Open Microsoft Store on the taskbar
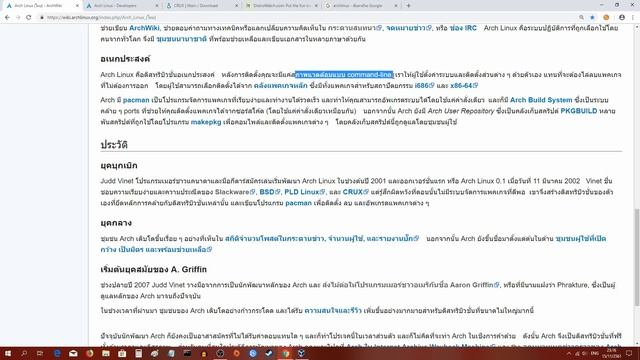The width and height of the screenshot is (640, 360). click(122, 353)
